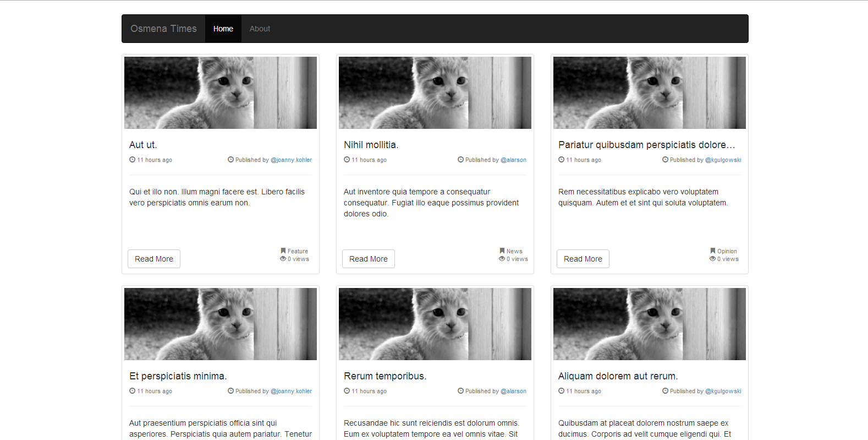Click the Published by icon in Nihil mollitia. card
The image size is (868, 440).
pyautogui.click(x=461, y=160)
